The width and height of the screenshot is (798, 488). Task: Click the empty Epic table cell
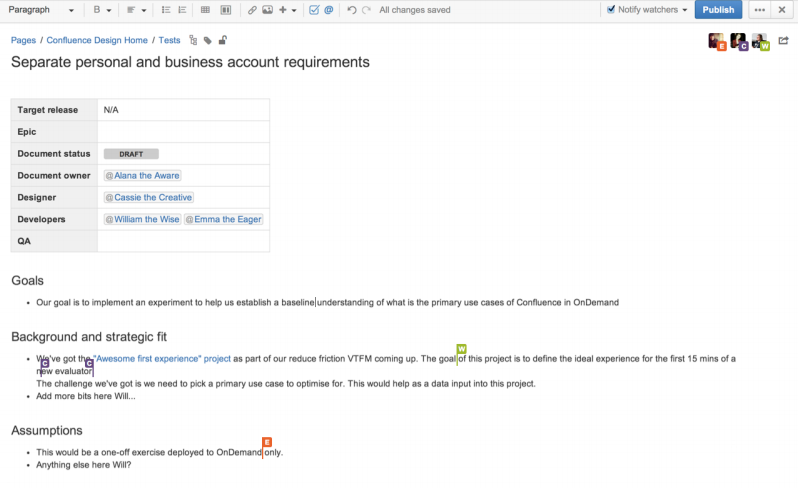[x=183, y=132]
